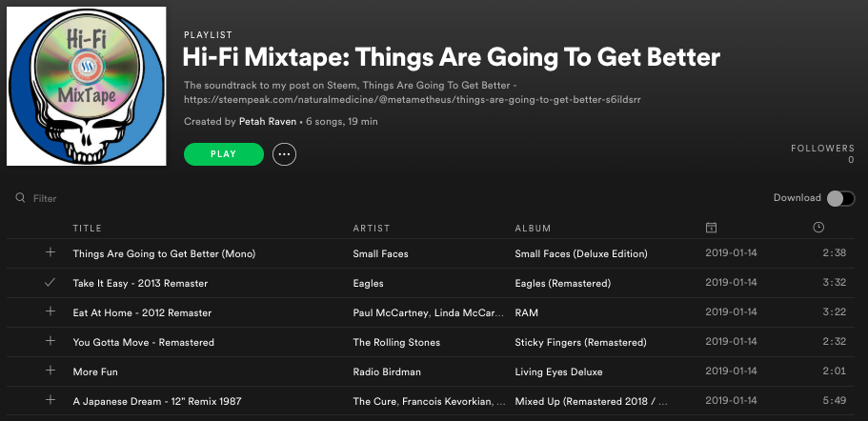Open the three-dots more options menu
Viewport: 868px width, 421px height.
tap(285, 154)
